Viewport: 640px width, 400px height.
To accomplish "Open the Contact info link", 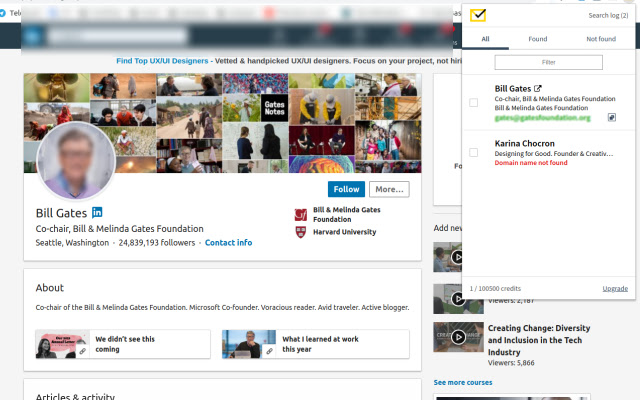I will coord(229,242).
